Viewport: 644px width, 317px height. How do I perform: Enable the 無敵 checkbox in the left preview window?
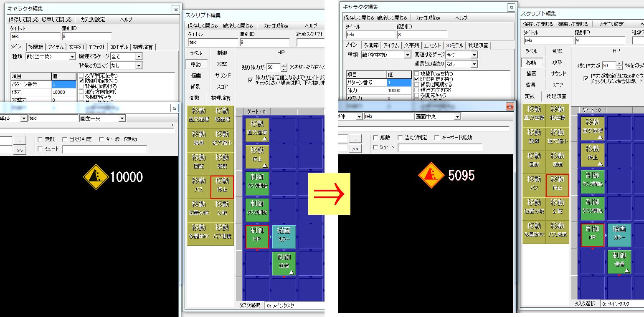[40, 139]
